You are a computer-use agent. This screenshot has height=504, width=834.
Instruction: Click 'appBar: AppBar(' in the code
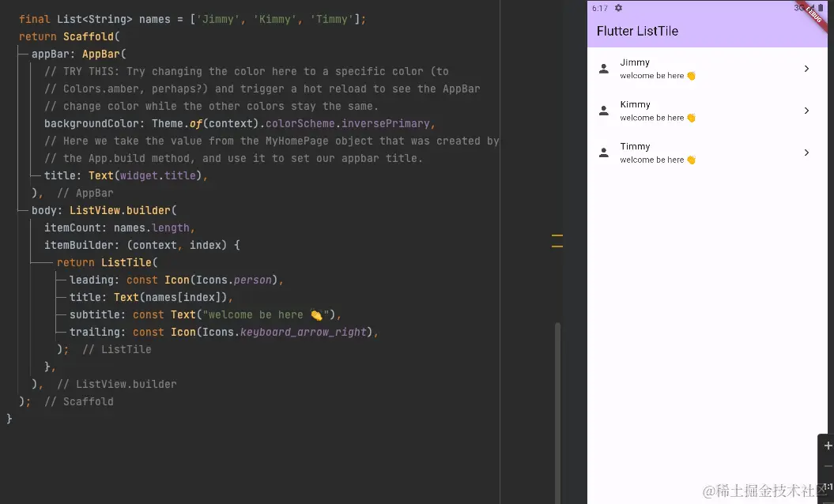click(79, 55)
